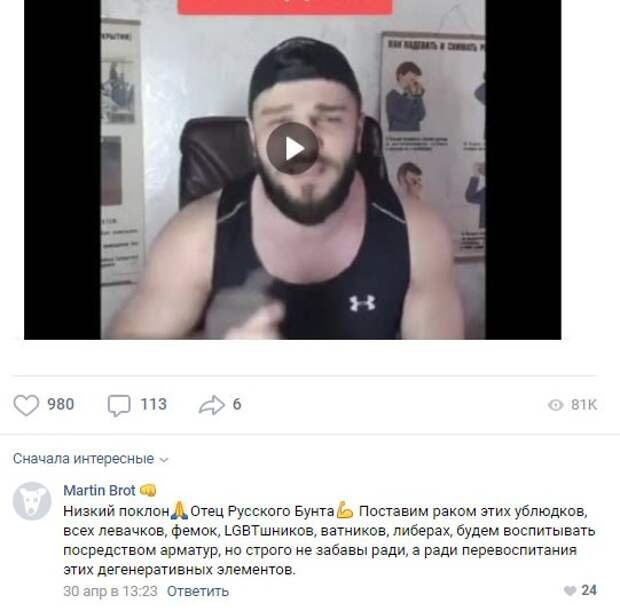Open comment timestamp 30 апр в 13:23
Viewport: 620px width, 611px height.
point(110,592)
